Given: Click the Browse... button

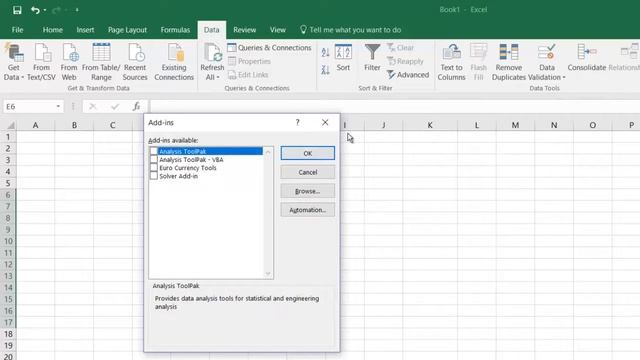Looking at the screenshot, I should click(x=308, y=191).
